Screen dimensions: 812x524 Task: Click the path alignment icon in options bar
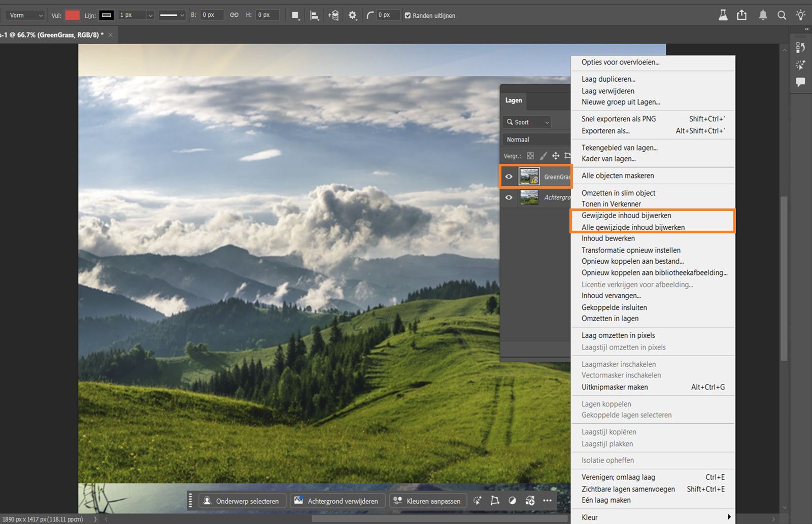[314, 15]
